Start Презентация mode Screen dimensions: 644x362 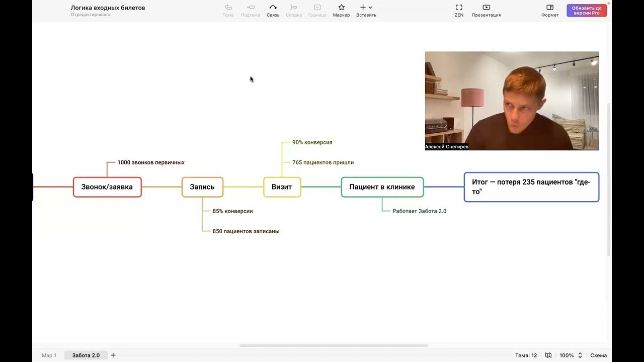coord(486,10)
